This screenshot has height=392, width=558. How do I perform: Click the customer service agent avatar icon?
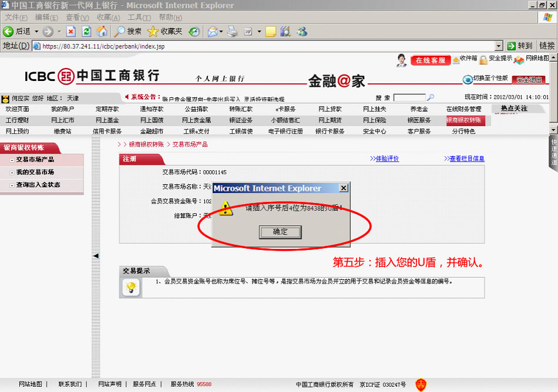click(401, 60)
